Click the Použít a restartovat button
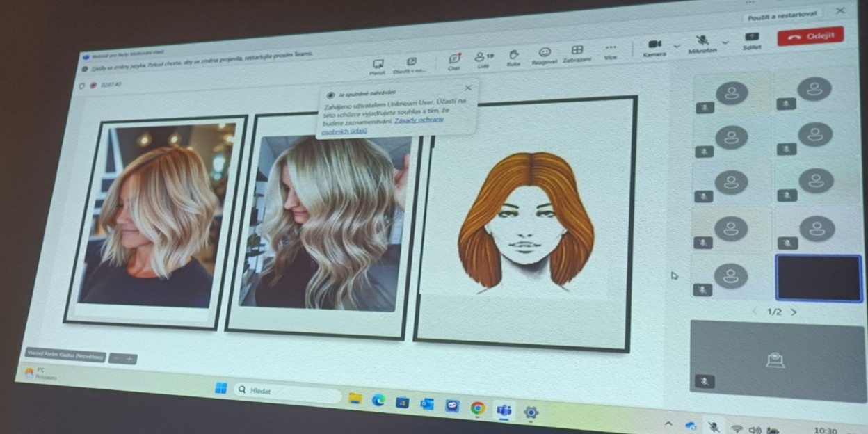 pos(782,15)
